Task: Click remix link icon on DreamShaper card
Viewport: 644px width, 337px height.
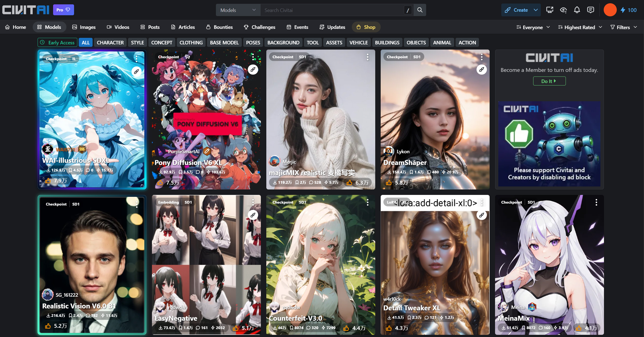Action: (x=482, y=69)
